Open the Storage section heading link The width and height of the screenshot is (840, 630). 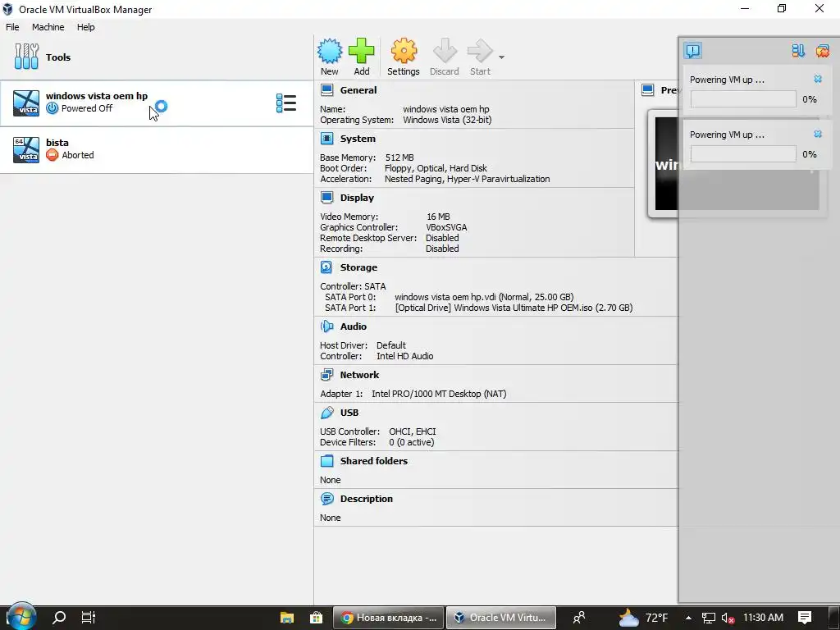[x=358, y=267]
